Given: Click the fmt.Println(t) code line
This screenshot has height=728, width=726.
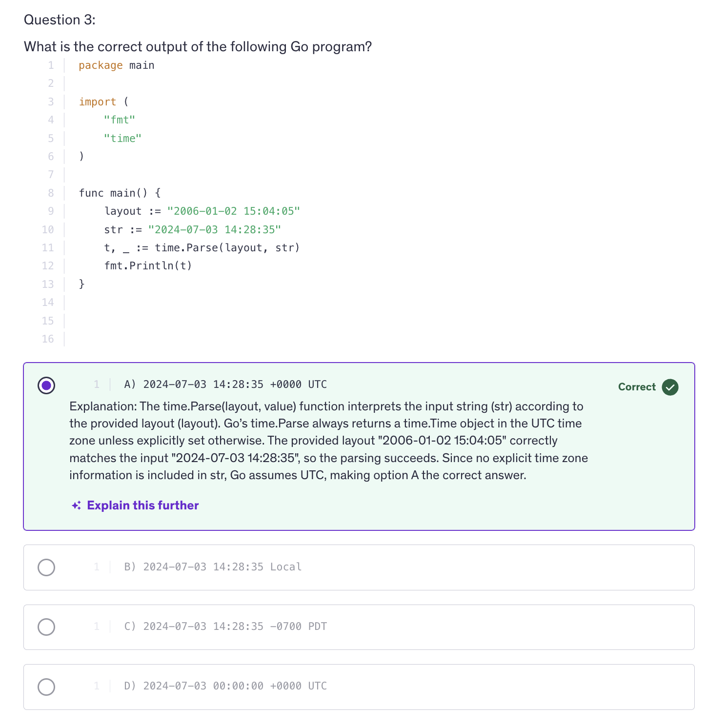Looking at the screenshot, I should tap(148, 266).
